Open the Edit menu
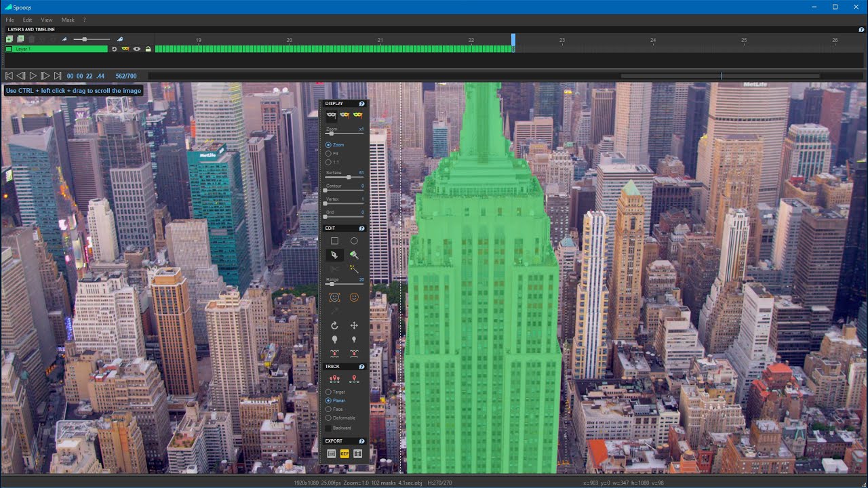The image size is (868, 488). coord(27,20)
